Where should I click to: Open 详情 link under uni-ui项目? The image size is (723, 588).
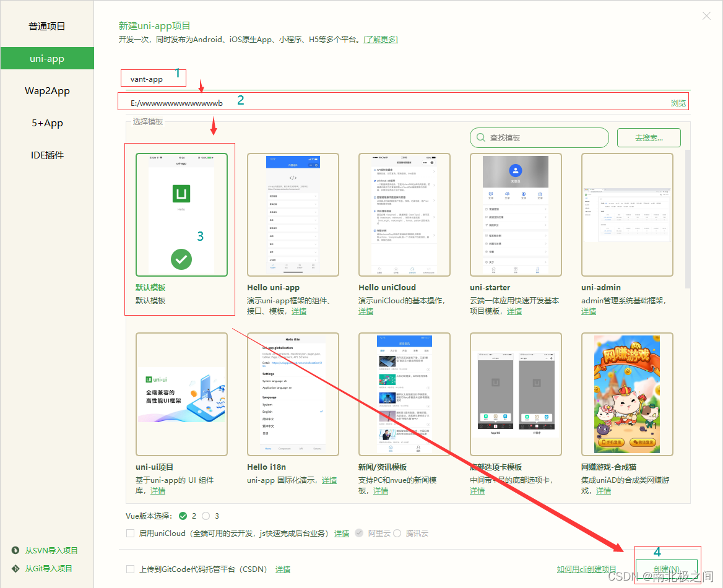pos(158,491)
